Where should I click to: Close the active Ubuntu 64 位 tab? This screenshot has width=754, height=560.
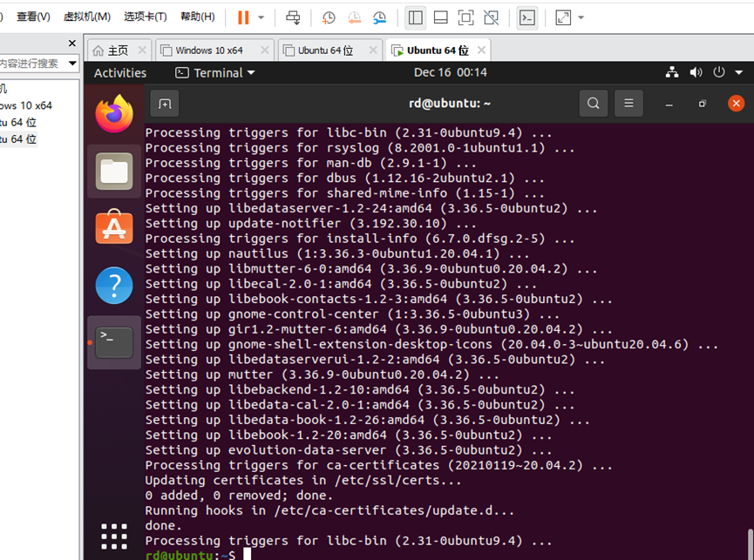pos(481,50)
